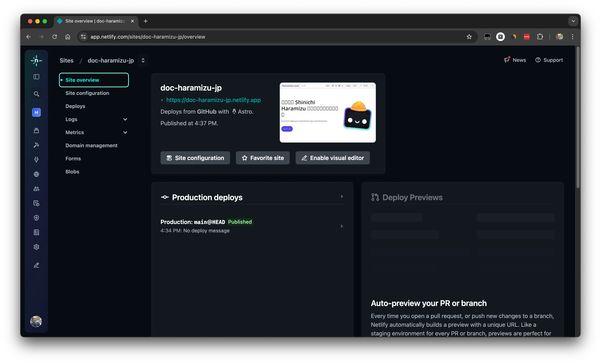Open Site configuration in the side menu
The image size is (601, 364).
pyautogui.click(x=87, y=93)
